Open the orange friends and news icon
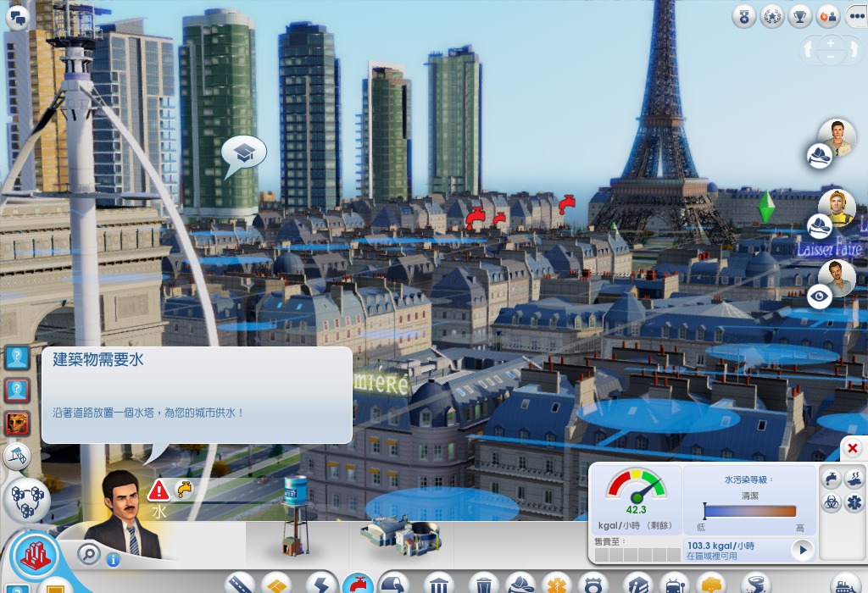This screenshot has width=868, height=593. click(x=828, y=17)
